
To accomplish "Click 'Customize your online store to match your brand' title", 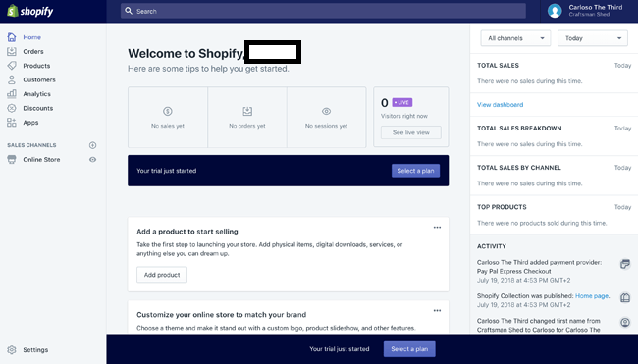I will point(222,315).
